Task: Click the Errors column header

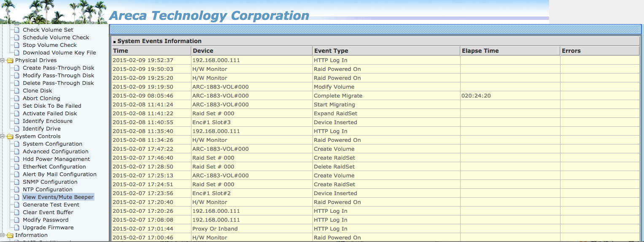Action: coord(600,51)
